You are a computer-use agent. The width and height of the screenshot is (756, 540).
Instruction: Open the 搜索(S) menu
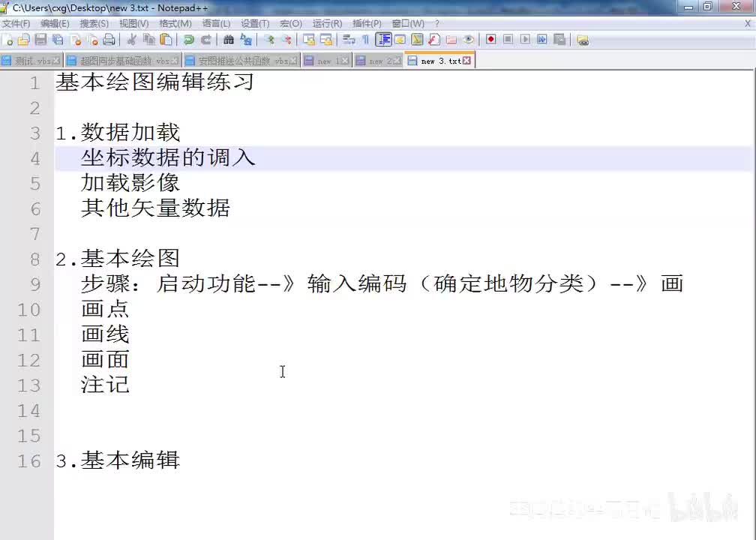coord(94,24)
